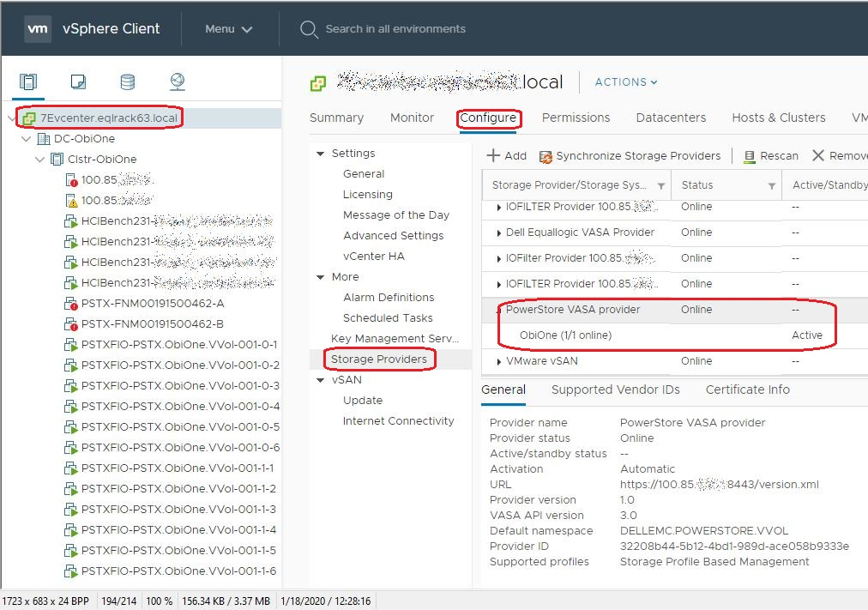The height and width of the screenshot is (610, 868).
Task: Click the PSTX-FNM00191500462-B VM icon
Action: (x=71, y=323)
